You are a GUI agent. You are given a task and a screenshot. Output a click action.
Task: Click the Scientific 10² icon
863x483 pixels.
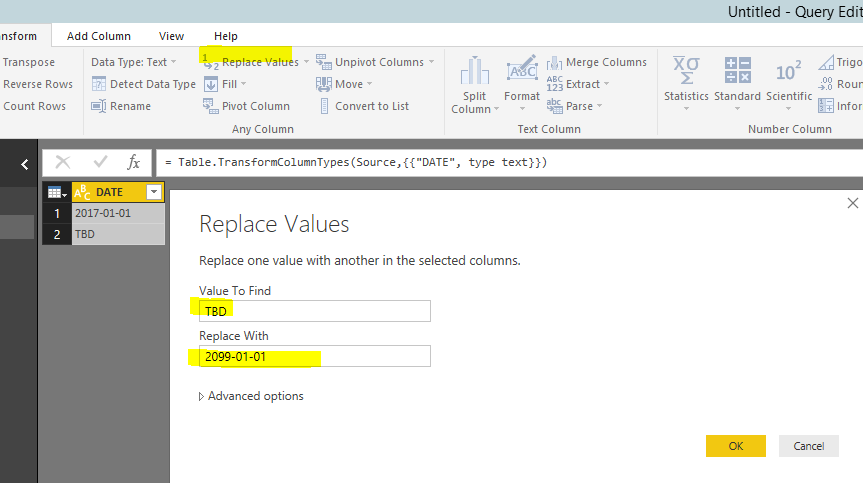coord(789,71)
